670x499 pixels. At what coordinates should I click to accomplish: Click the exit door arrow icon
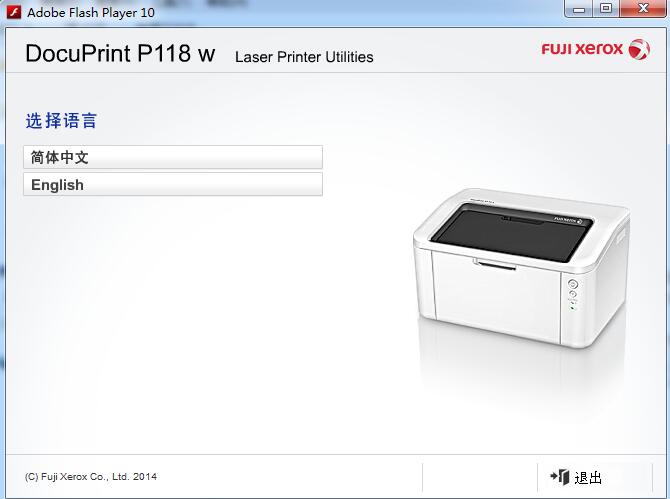[x=560, y=476]
